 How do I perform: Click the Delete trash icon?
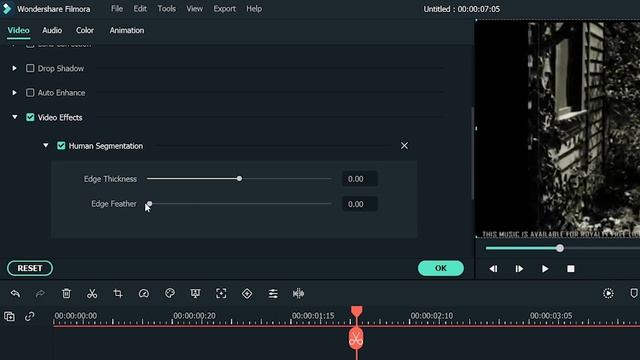[x=66, y=293]
